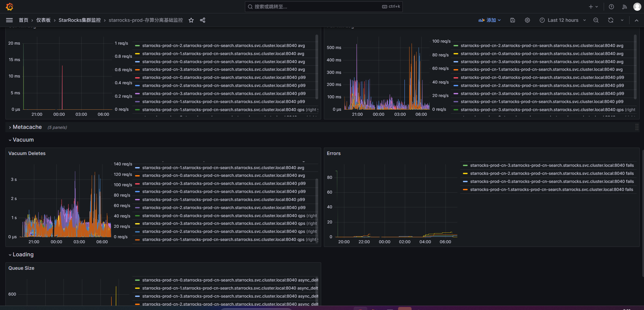The image size is (644, 310).
Task: Click the top-left panel legend scrollbar
Action: point(317,67)
